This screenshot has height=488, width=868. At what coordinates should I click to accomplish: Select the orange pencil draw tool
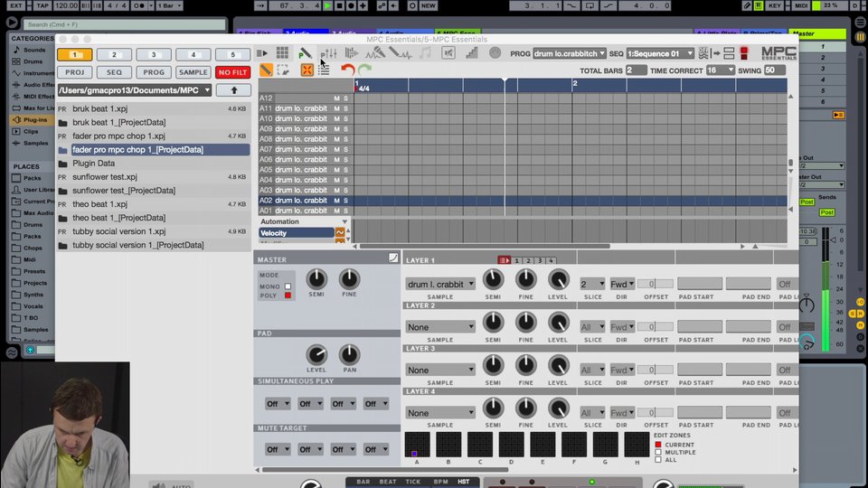(x=266, y=70)
